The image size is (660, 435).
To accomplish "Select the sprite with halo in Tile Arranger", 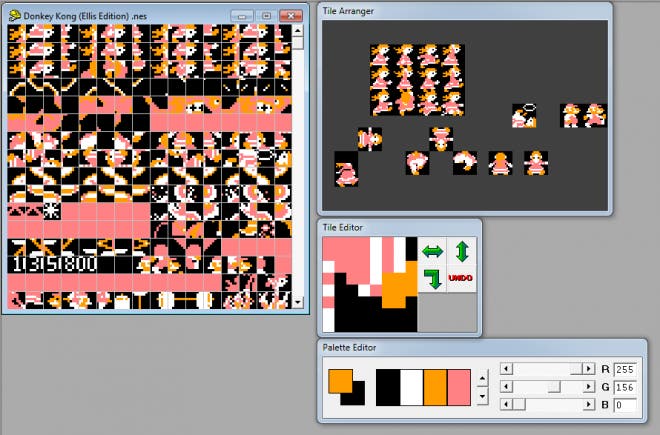I will click(x=524, y=115).
